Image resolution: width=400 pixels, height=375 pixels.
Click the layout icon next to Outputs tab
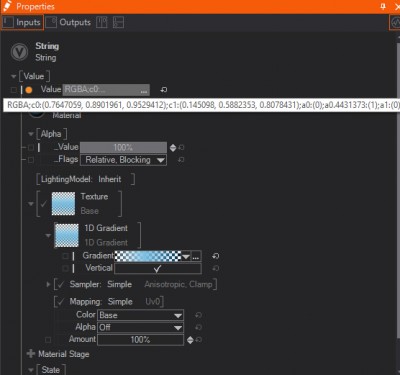102,22
